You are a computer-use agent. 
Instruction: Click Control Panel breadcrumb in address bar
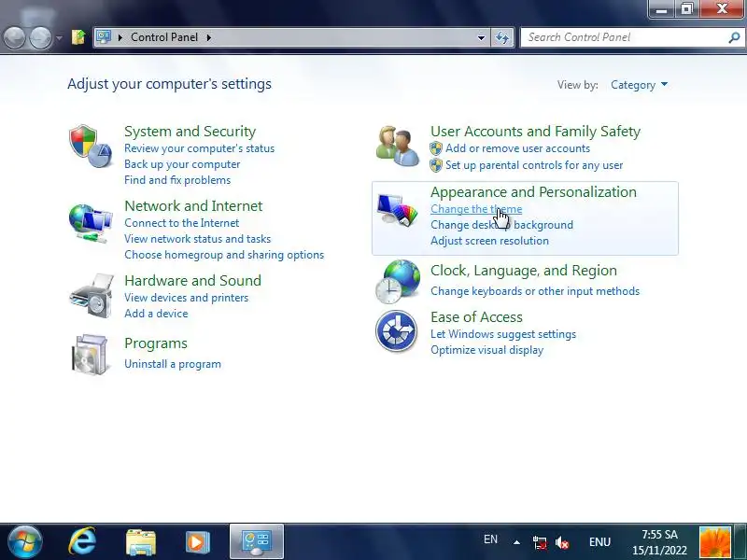coord(164,37)
